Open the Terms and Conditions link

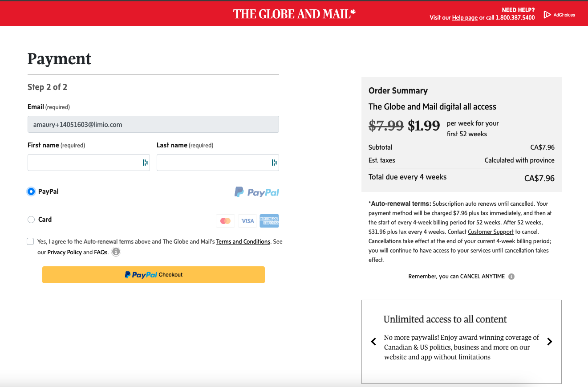coord(243,241)
